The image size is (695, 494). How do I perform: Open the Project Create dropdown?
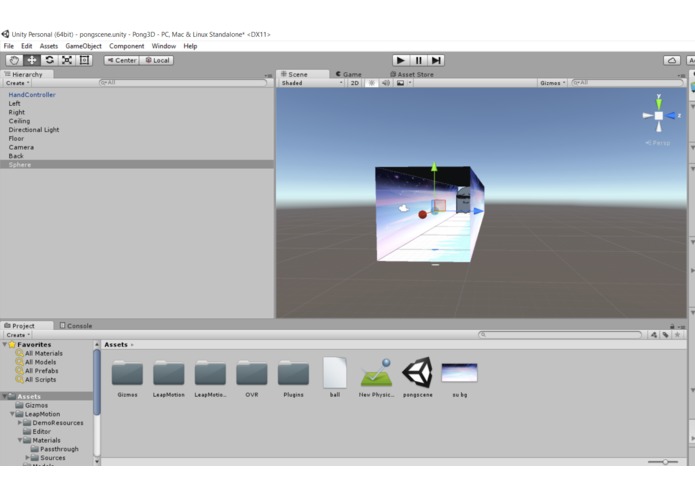click(18, 335)
